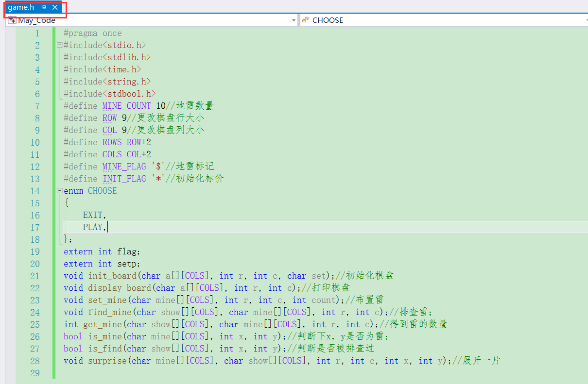Click the comment '//展开一片'
This screenshot has height=384, width=588.
(x=476, y=361)
